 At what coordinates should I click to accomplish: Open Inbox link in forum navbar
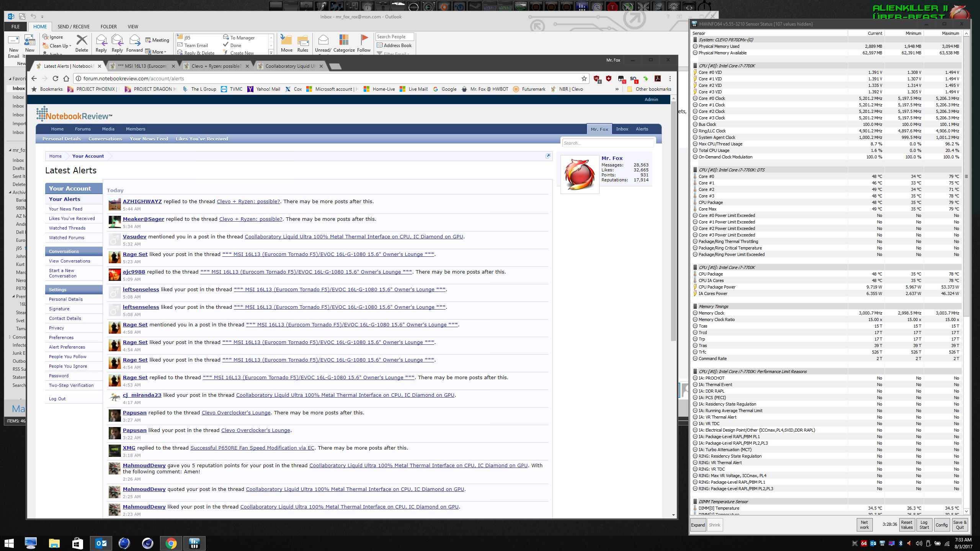[622, 129]
